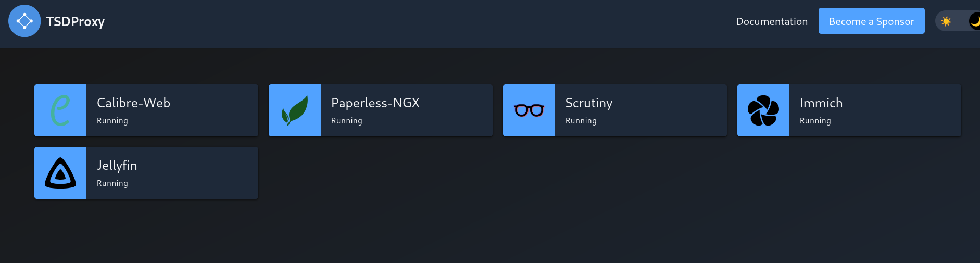The width and height of the screenshot is (980, 263).
Task: Open the Scrutiny glasses icon
Action: pyautogui.click(x=529, y=110)
